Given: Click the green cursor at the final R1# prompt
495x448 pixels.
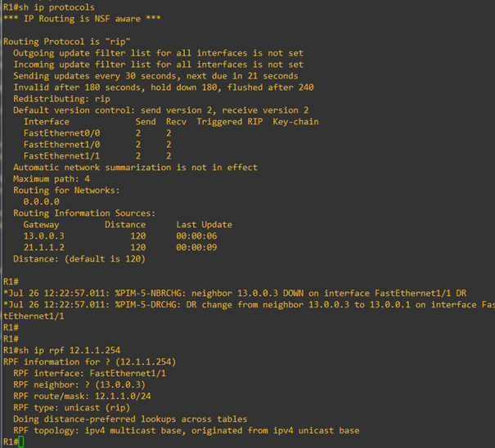Looking at the screenshot, I should 21,441.
